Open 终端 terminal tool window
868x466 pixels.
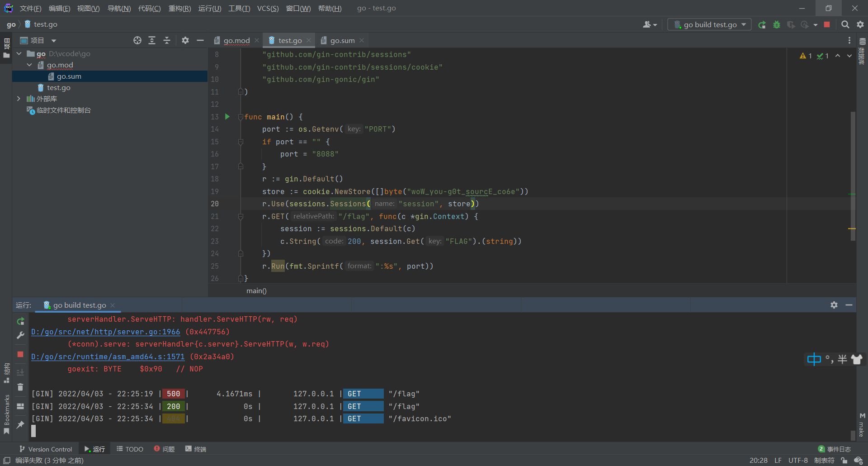point(196,449)
